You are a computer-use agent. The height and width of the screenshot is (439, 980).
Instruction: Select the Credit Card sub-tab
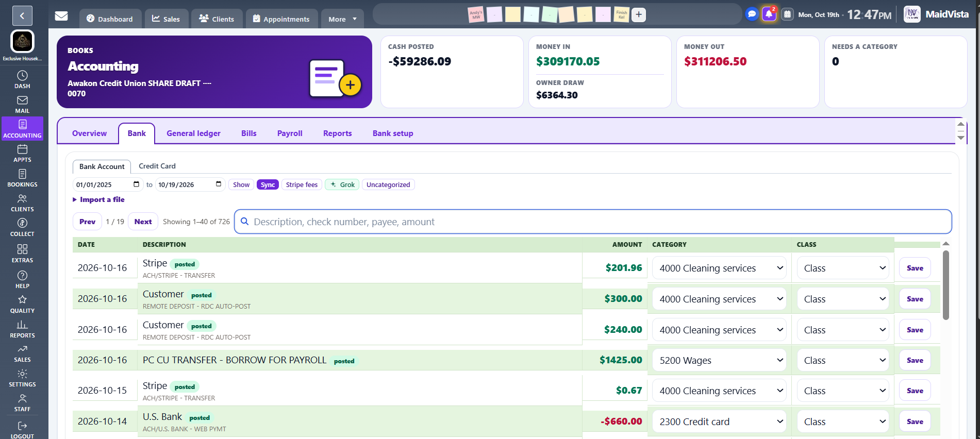tap(157, 166)
